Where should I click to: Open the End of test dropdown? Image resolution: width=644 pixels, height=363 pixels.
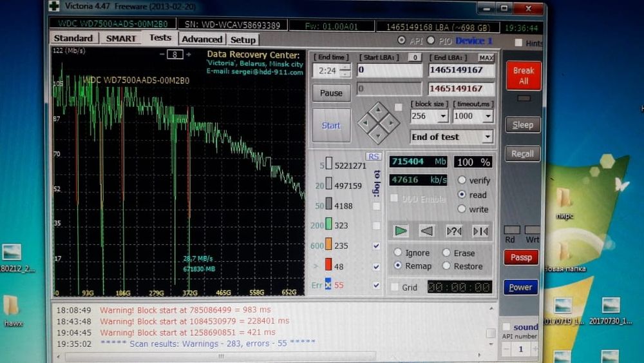(x=488, y=137)
